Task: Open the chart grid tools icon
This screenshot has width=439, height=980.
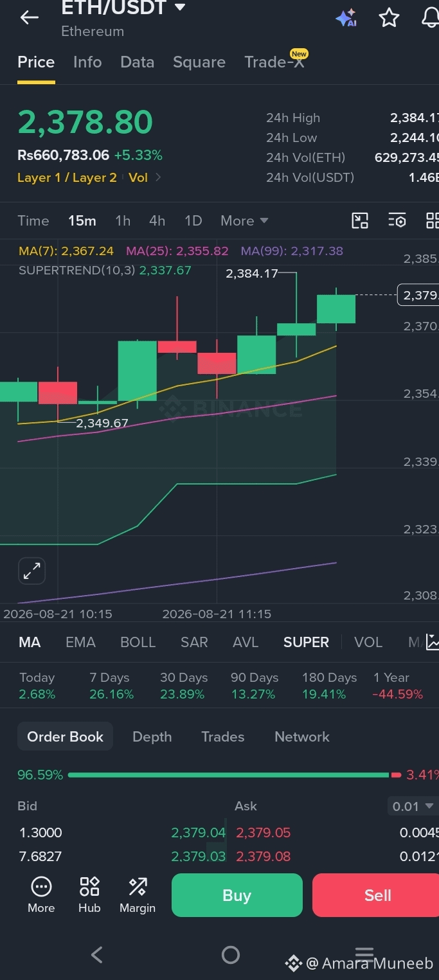Action: click(433, 220)
